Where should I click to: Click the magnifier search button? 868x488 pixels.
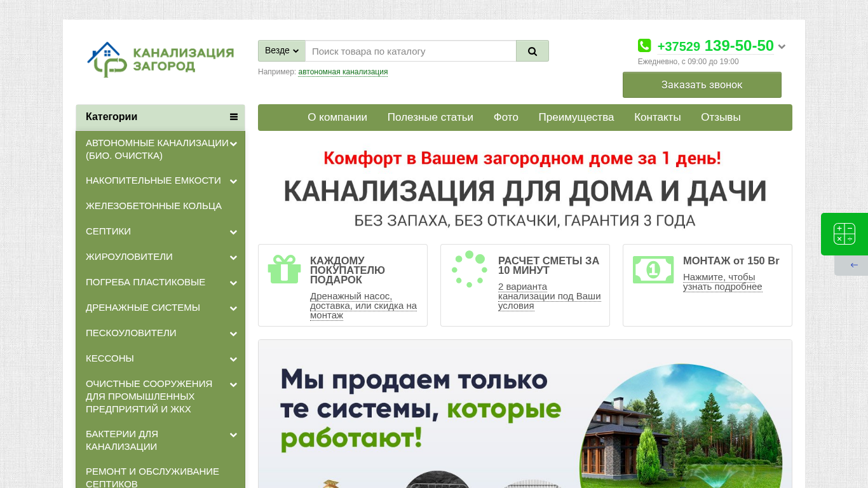(x=532, y=51)
